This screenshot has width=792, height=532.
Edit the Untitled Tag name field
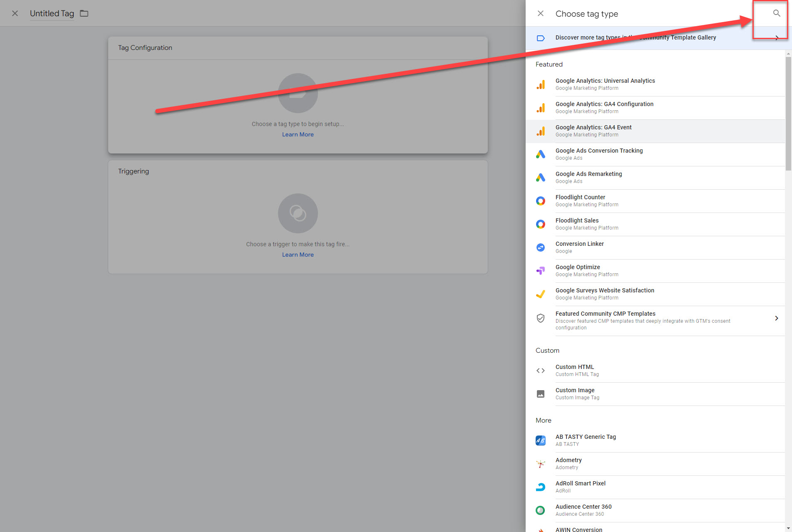point(52,13)
